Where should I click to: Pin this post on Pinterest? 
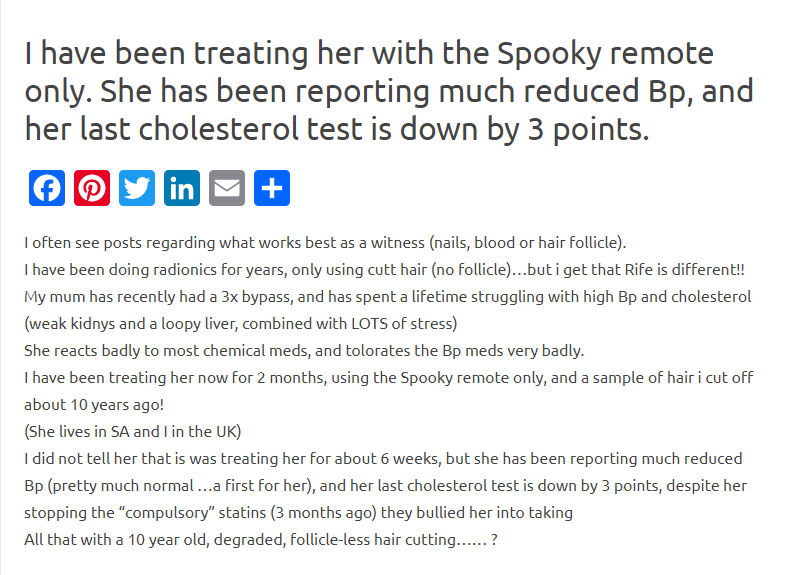[92, 188]
